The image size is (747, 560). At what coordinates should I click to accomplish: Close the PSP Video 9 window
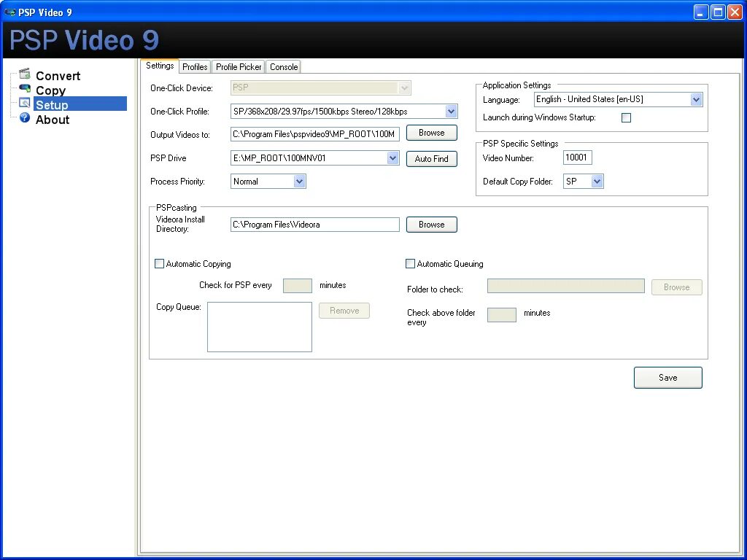pos(735,12)
